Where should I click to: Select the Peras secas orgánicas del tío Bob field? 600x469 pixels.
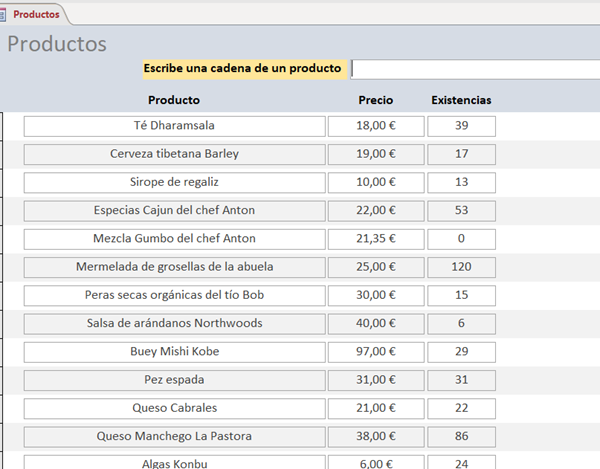pos(174,295)
